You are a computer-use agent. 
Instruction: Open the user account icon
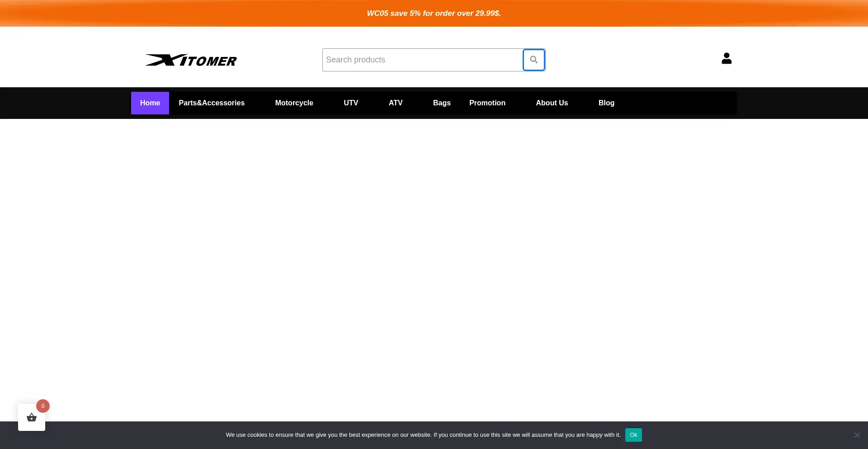coord(726,58)
